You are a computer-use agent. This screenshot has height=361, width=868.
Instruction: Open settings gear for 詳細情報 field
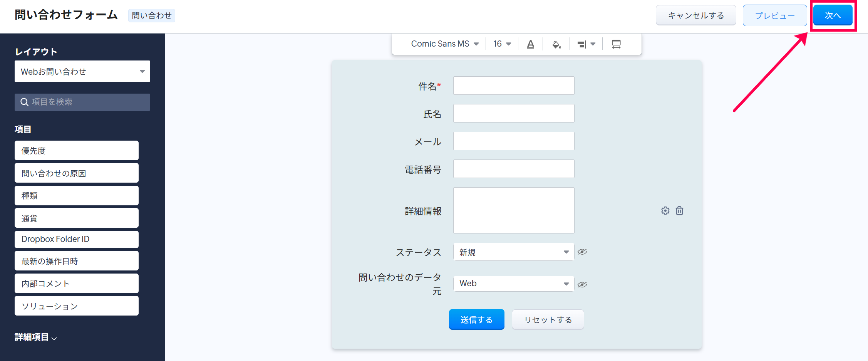pyautogui.click(x=665, y=211)
